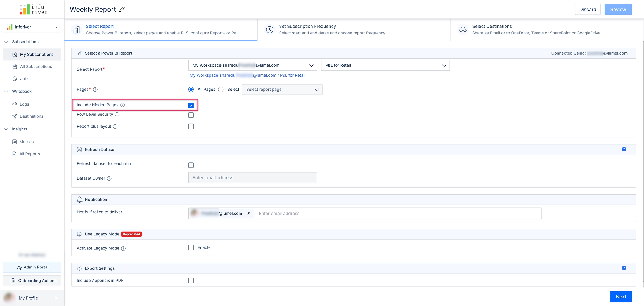The image size is (644, 306).
Task: Click the Dataset Owner email field
Action: click(252, 178)
